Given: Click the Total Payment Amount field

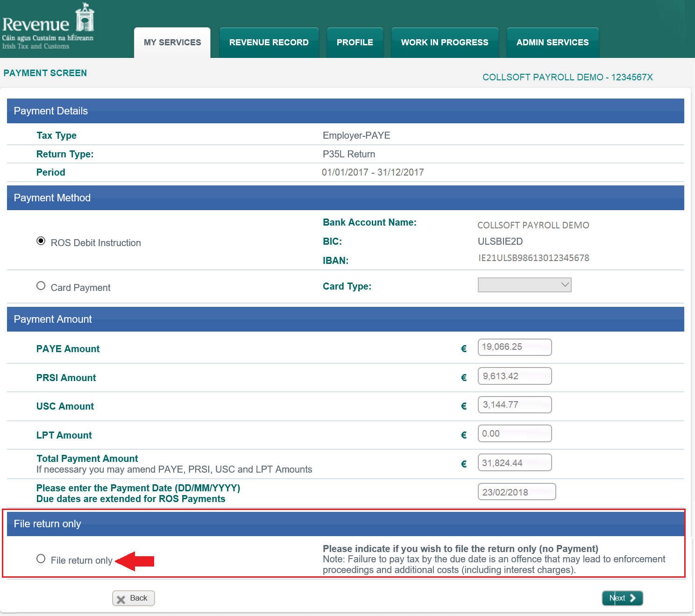Looking at the screenshot, I should (x=514, y=463).
